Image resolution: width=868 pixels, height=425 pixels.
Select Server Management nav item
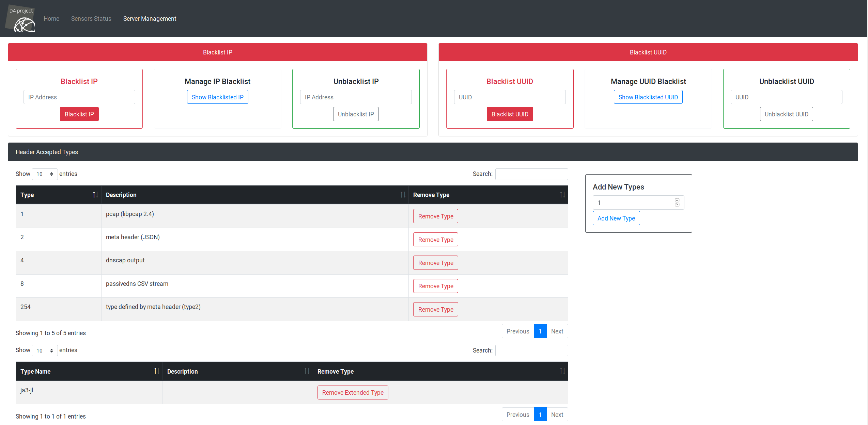(x=150, y=19)
